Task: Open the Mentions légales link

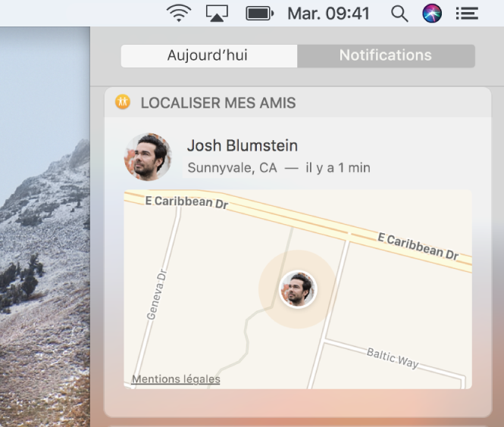Action: click(176, 379)
